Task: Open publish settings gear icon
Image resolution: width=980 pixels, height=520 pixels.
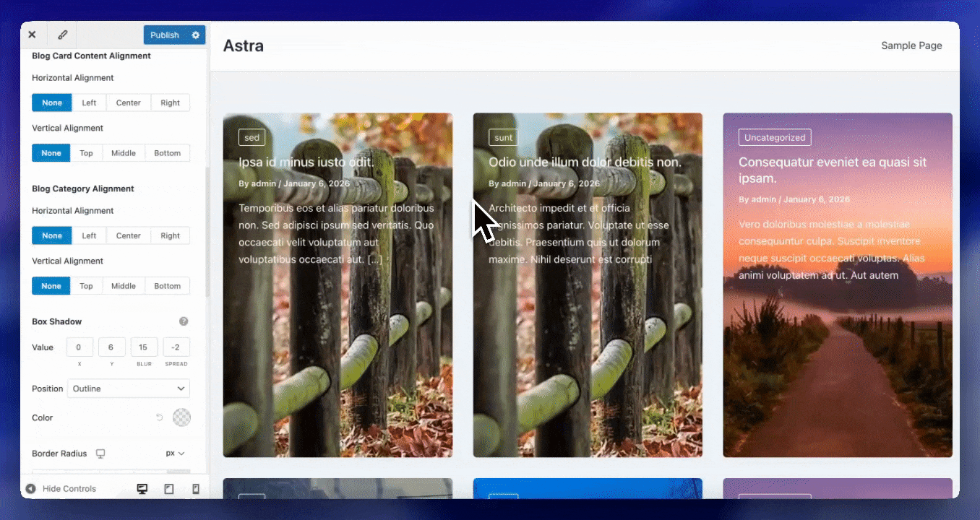Action: [x=196, y=35]
